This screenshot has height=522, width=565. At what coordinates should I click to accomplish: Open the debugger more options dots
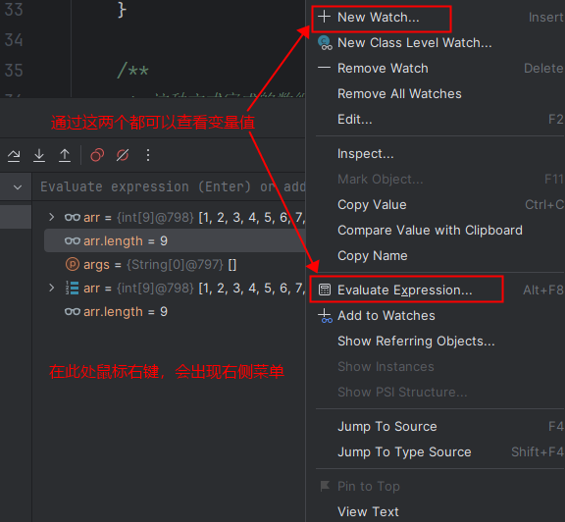point(148,155)
